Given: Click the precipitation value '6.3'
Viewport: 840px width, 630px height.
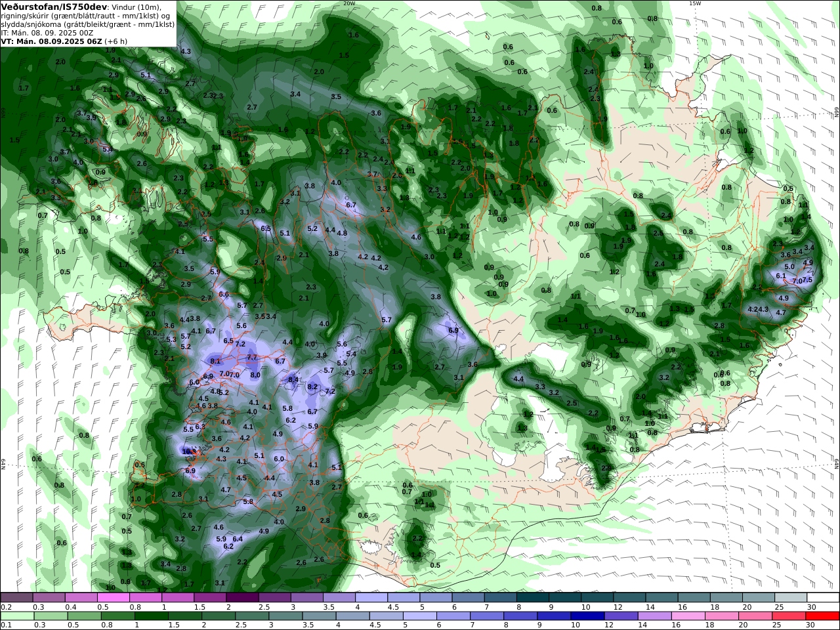Looking at the screenshot, I should pyautogui.click(x=200, y=427).
